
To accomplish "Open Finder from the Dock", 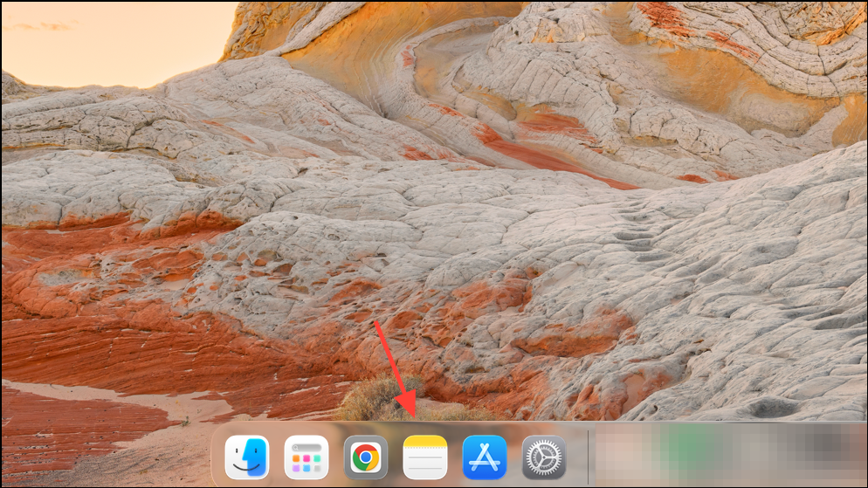I will coord(247,457).
